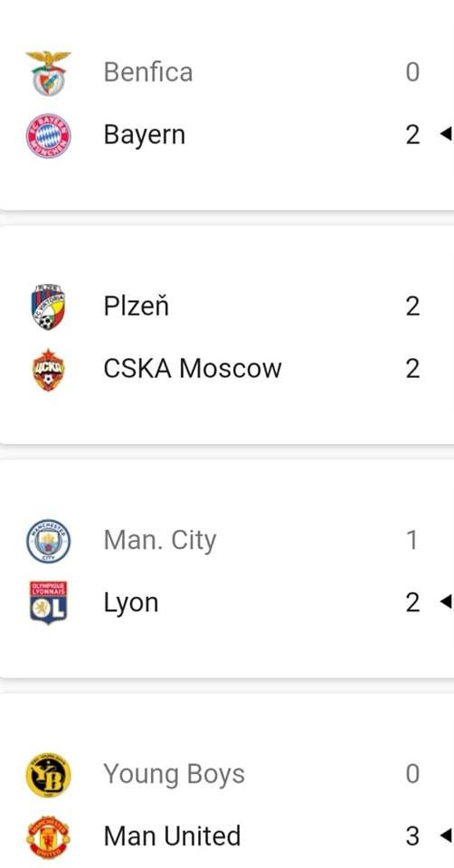Click the Young Boys club crest
Image resolution: width=454 pixels, height=868 pixels.
pos(49,775)
